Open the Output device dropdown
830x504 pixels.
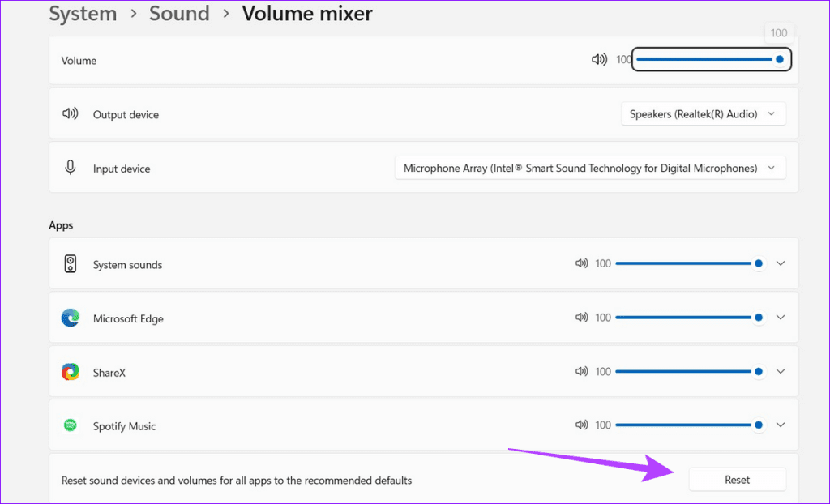coord(702,113)
